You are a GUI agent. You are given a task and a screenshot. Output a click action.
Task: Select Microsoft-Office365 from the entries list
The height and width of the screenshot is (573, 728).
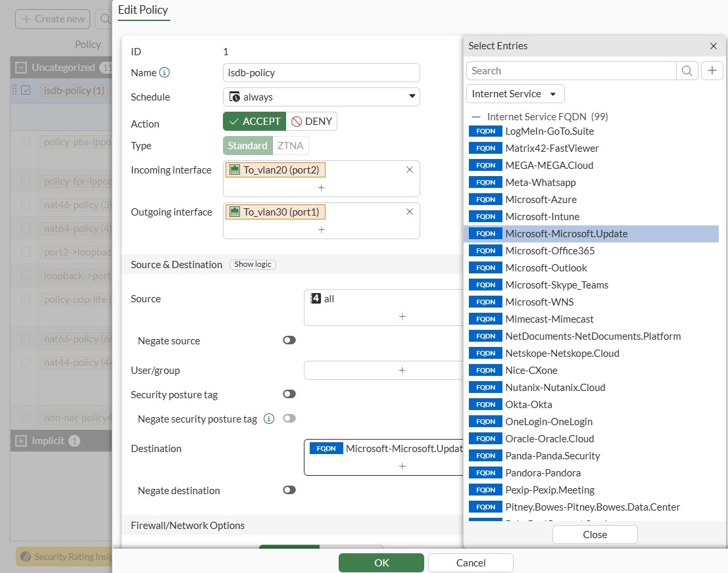[x=550, y=250]
